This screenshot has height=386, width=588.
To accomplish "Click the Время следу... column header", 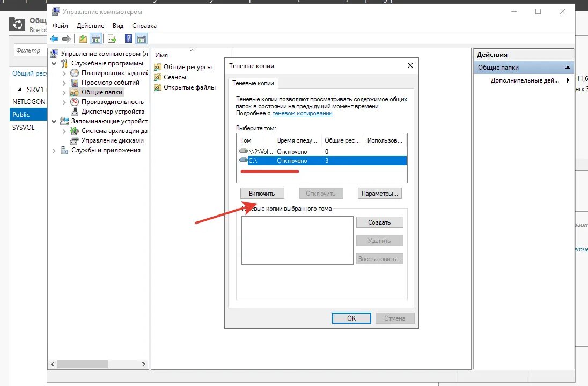I will click(x=298, y=140).
